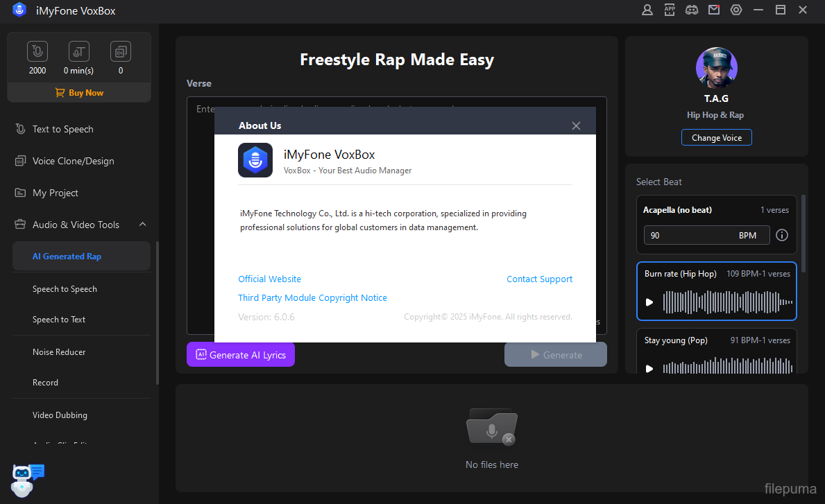Image resolution: width=825 pixels, height=504 pixels.
Task: Click the 2000 characters count icon
Action: (x=37, y=52)
